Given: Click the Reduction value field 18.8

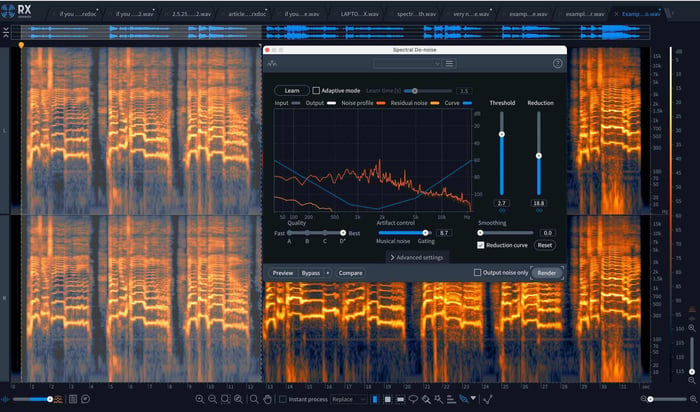Looking at the screenshot, I should 539,203.
